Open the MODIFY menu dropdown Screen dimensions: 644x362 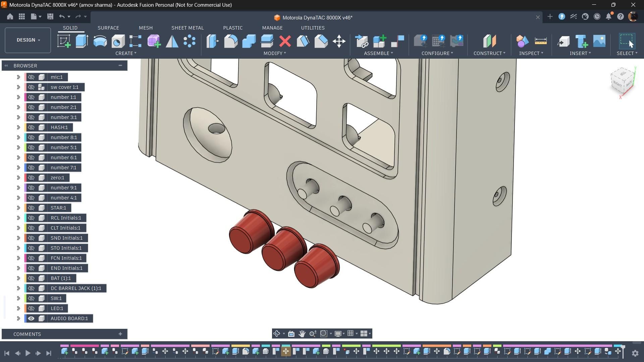point(275,53)
